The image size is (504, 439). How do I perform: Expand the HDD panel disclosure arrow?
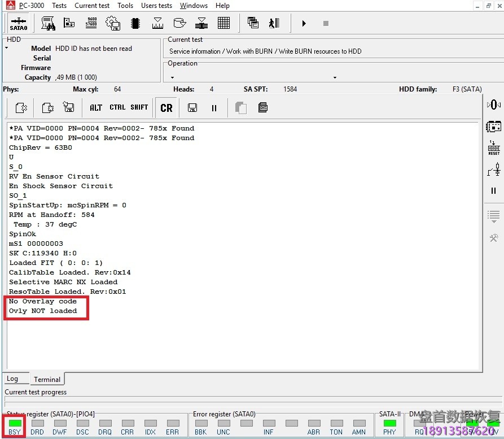coord(7,48)
